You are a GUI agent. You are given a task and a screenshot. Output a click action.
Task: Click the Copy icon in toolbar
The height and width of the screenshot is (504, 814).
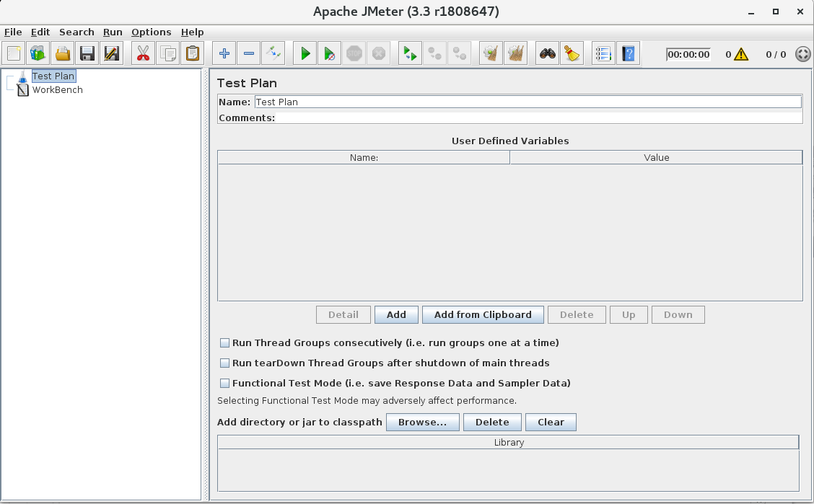[x=167, y=53]
